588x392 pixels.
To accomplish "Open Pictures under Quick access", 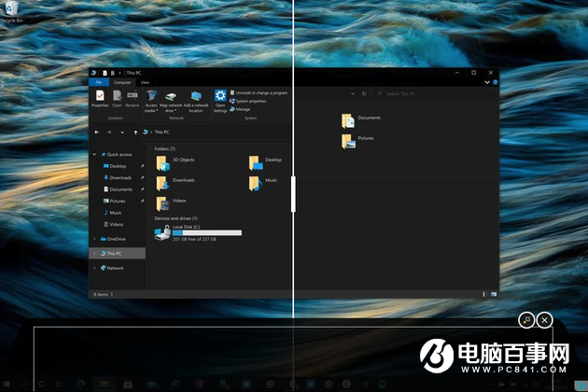I will pos(114,201).
